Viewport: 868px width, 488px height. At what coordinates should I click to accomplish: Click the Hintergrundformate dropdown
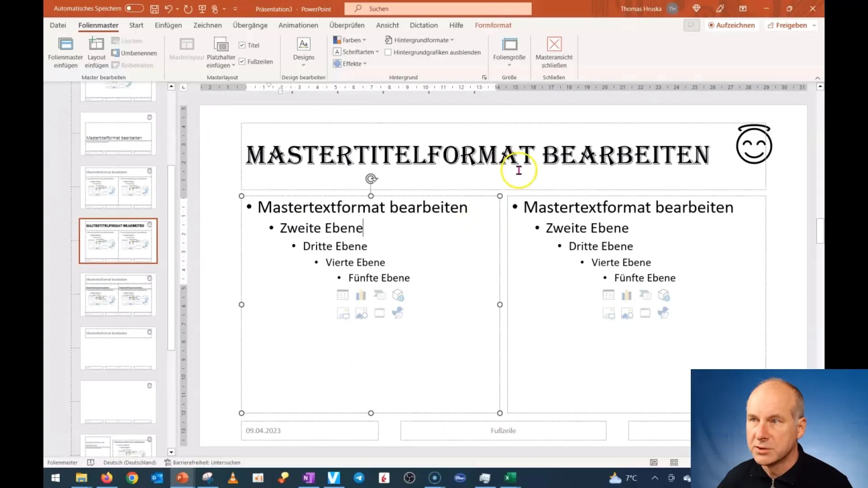[x=419, y=39]
